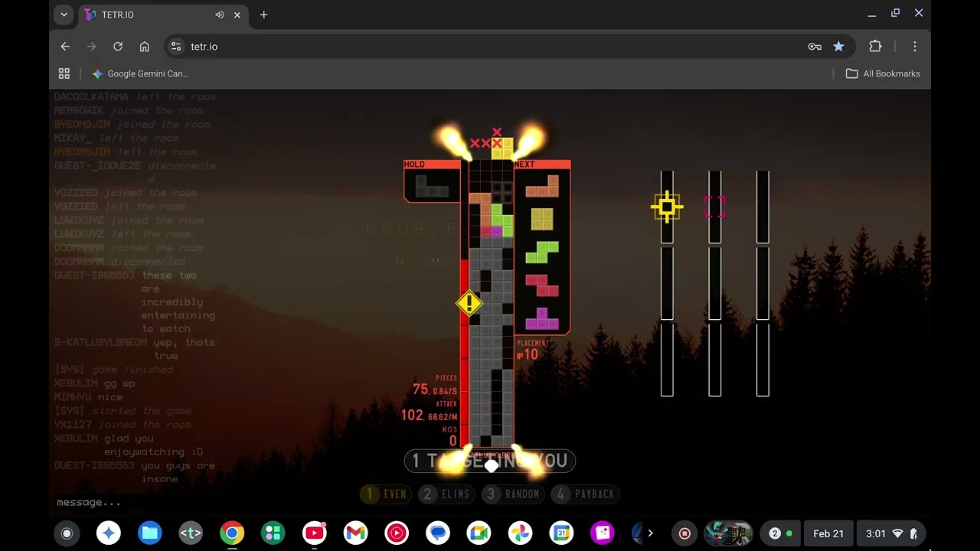This screenshot has width=980, height=551.
Task: Select RANDOM targeting mode
Action: pos(513,494)
